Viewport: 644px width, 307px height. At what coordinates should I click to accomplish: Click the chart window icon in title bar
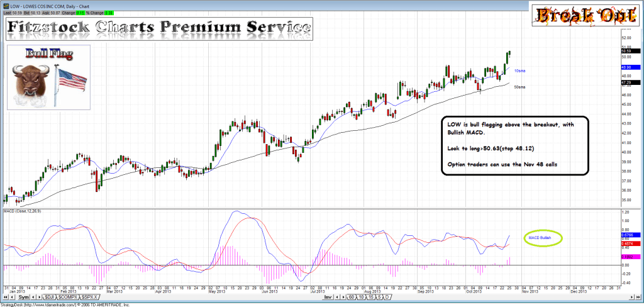point(4,4)
